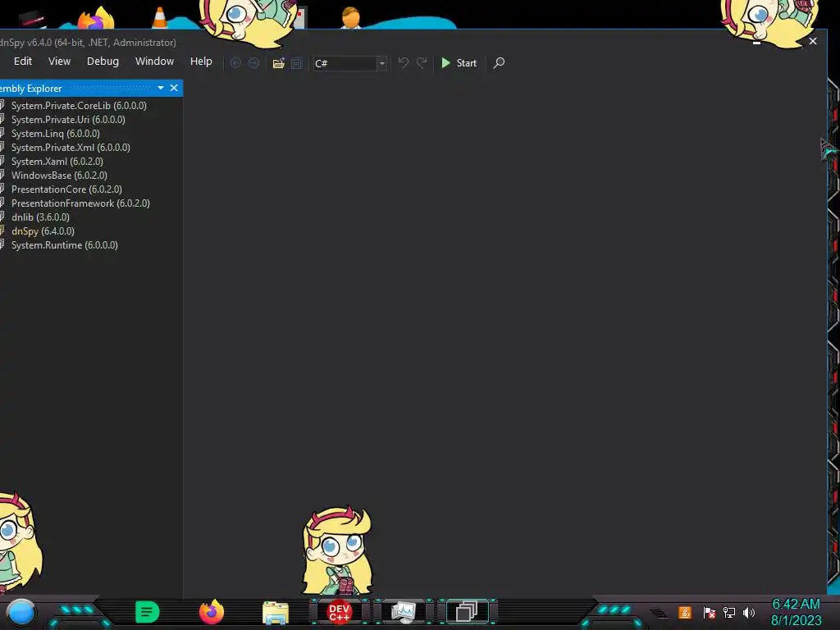This screenshot has height=630, width=840.
Task: Open the Help menu
Action: coord(201,61)
